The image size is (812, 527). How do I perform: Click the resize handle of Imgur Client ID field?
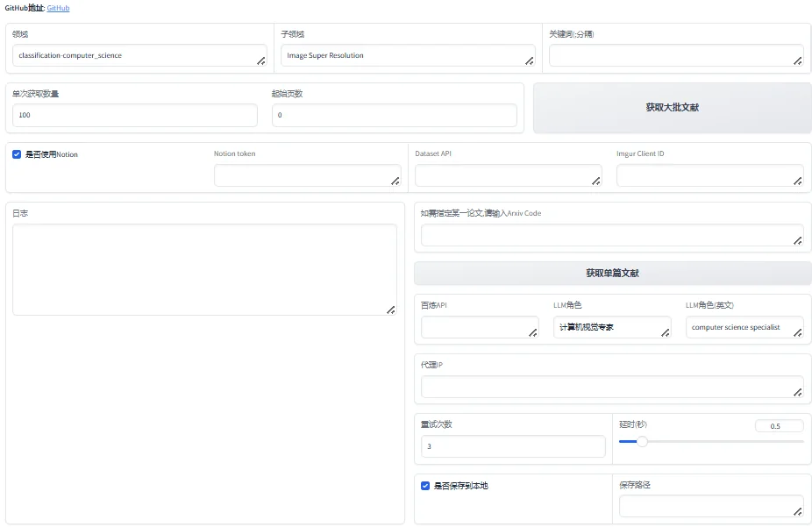[x=797, y=181]
